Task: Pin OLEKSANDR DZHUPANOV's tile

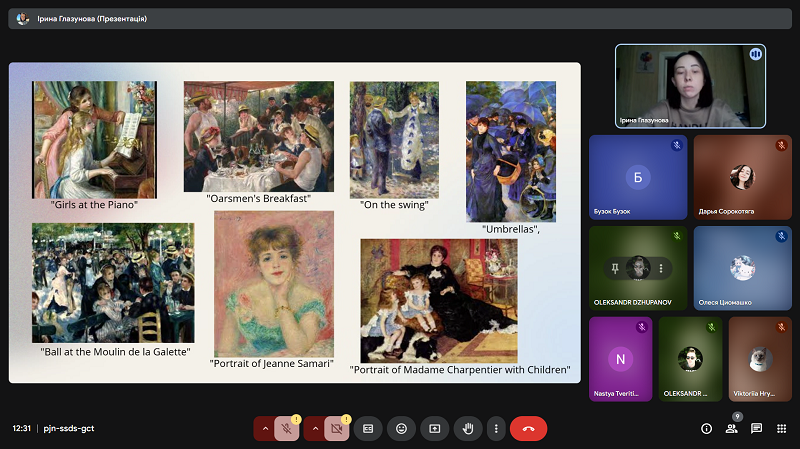Action: (615, 268)
